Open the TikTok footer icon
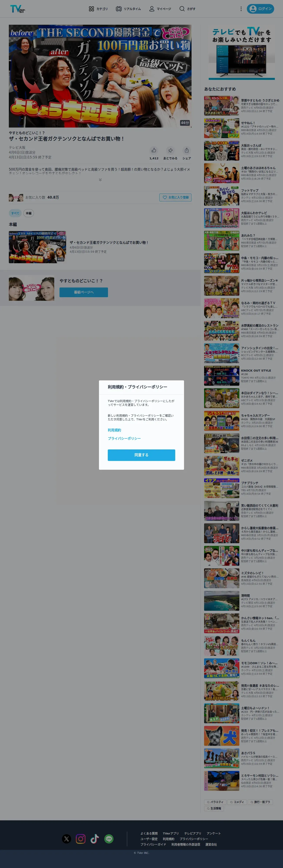283x868 pixels. [95, 839]
